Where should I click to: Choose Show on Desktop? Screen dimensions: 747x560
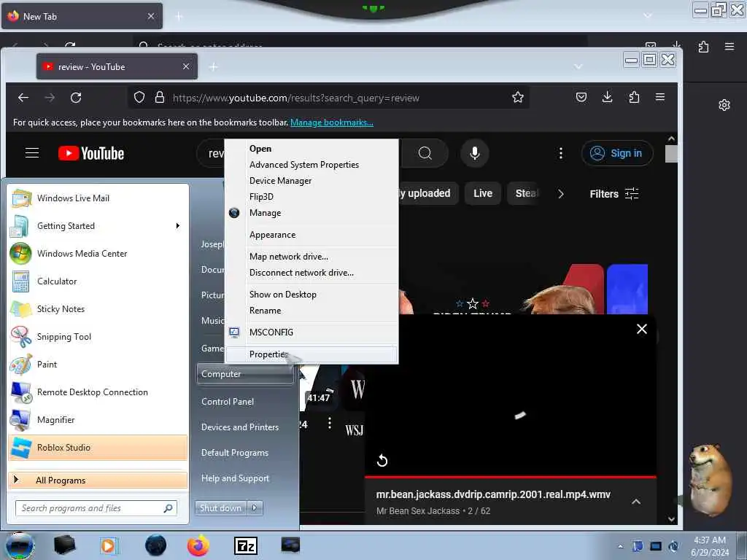311,295
